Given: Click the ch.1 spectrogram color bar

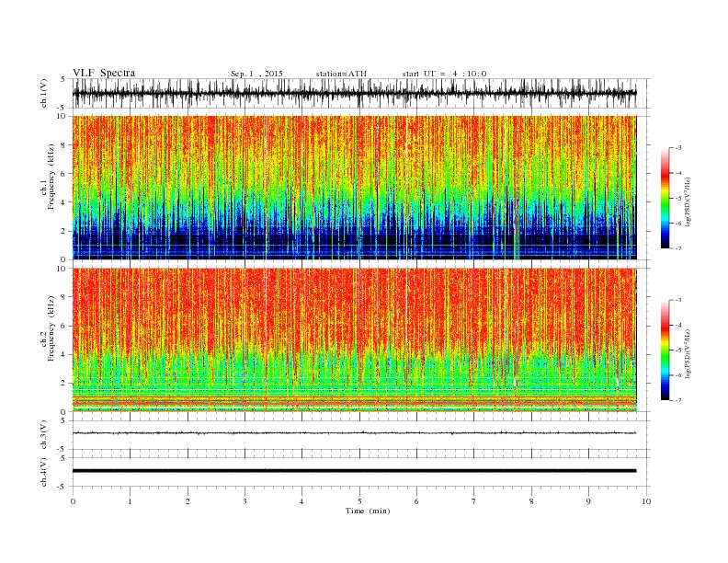Looking at the screenshot, I should click(x=665, y=198).
